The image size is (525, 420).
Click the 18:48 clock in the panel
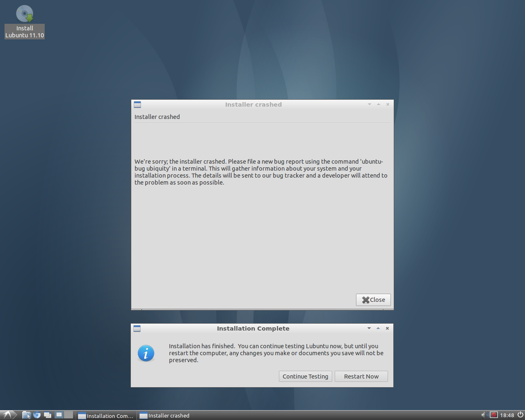(x=507, y=415)
